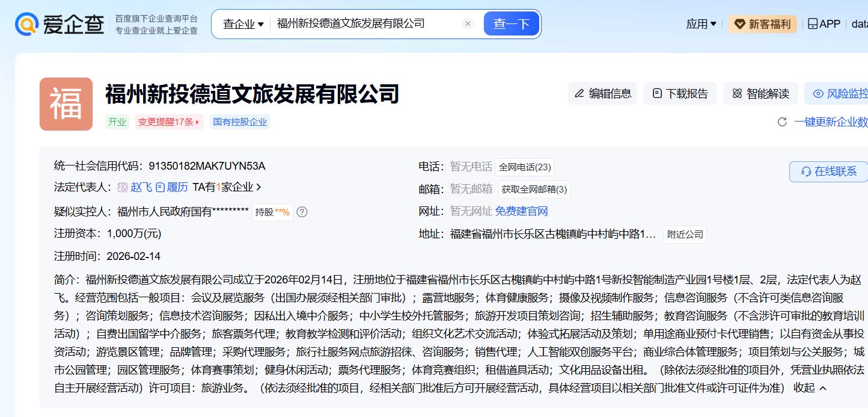Open the 应用 dropdown menu

click(701, 24)
